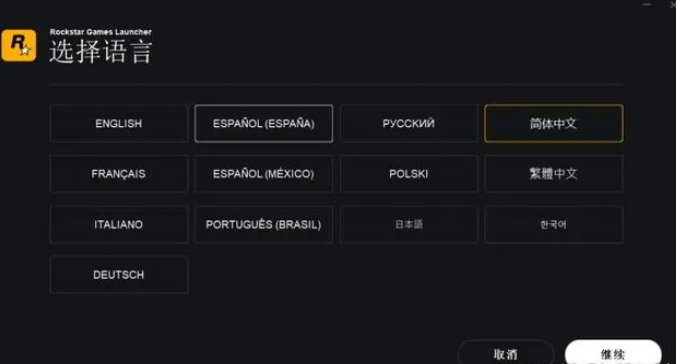Choose ESPAÑOL (MÉXICO) language option
Viewport: 676px width, 364px height.
(263, 174)
